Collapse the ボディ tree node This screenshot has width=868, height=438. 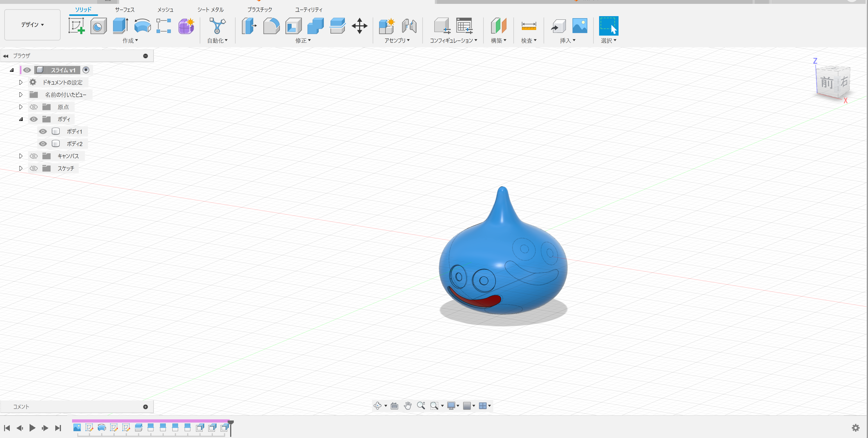pos(21,119)
